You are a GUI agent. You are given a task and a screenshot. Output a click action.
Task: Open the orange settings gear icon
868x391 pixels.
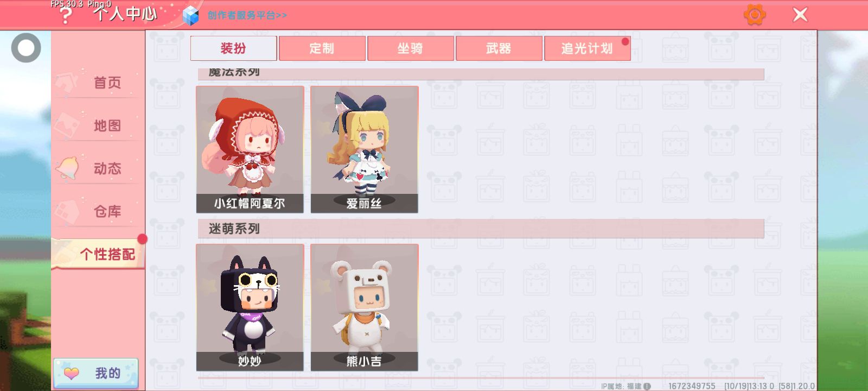point(755,15)
